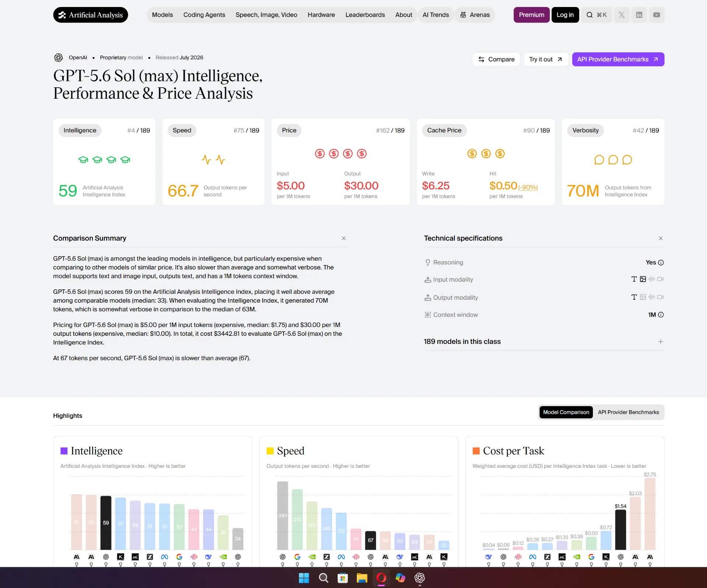Go home via the Artificial Analysis logo
The width and height of the screenshot is (707, 588).
pos(91,15)
